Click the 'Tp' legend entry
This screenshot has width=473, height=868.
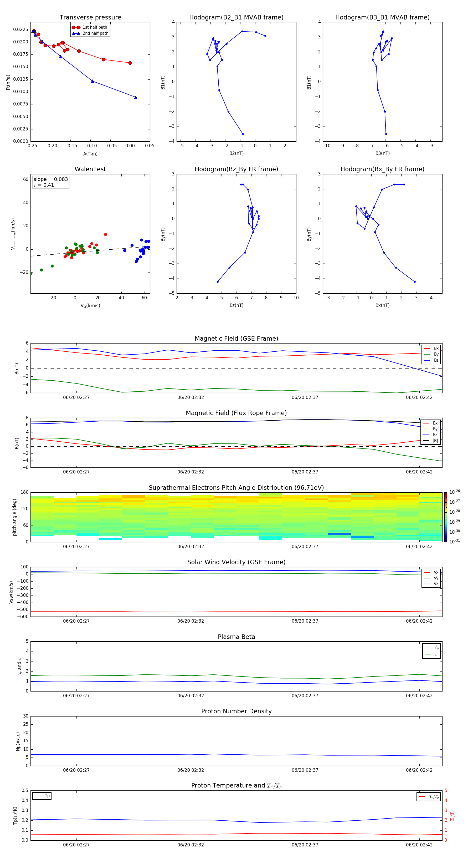pos(42,796)
